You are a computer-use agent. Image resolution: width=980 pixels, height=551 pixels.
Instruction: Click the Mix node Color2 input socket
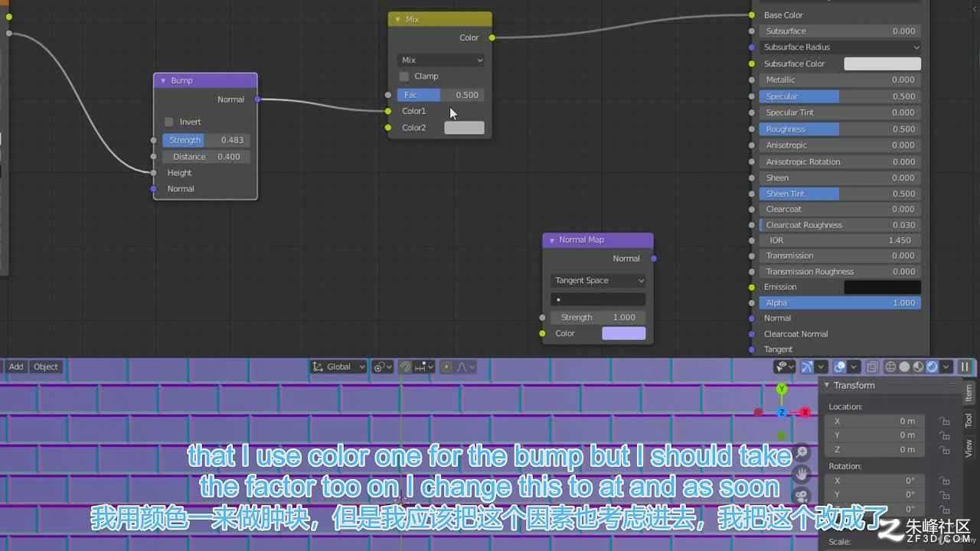[x=388, y=128]
